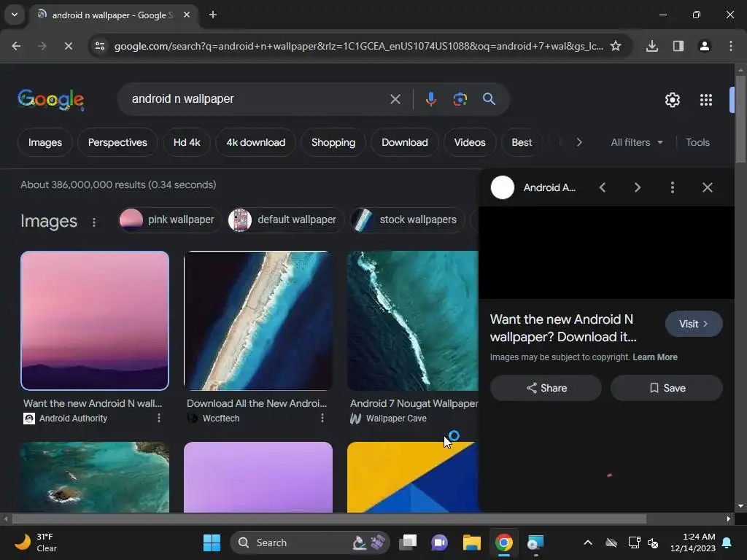Screen dimensions: 747x560
Task: Stop loading the page
Action: 68,46
